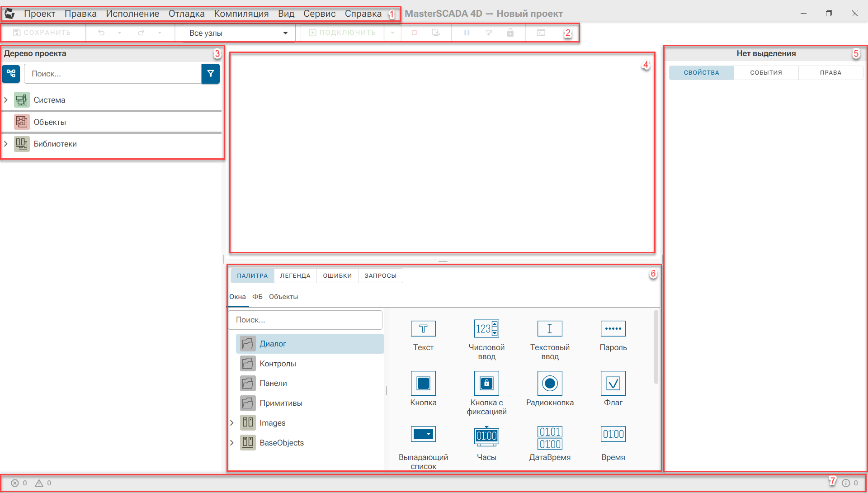Image resolution: width=868 pixels, height=493 pixels.
Task: Select the ФБ palette sub-tab
Action: coord(257,297)
